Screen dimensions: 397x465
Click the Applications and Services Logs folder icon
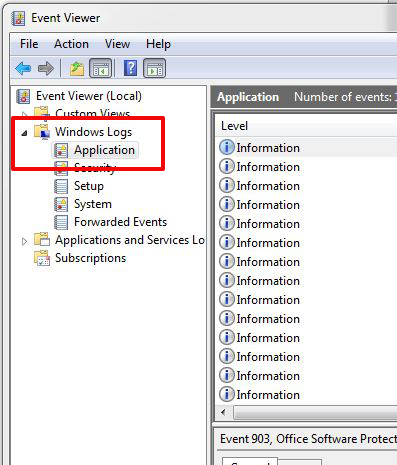click(x=42, y=240)
